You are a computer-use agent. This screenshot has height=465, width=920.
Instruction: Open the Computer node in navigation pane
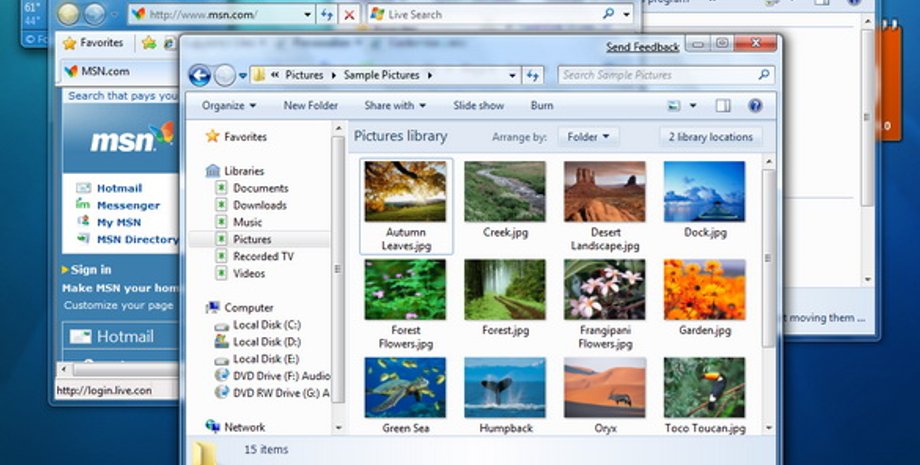[x=248, y=308]
